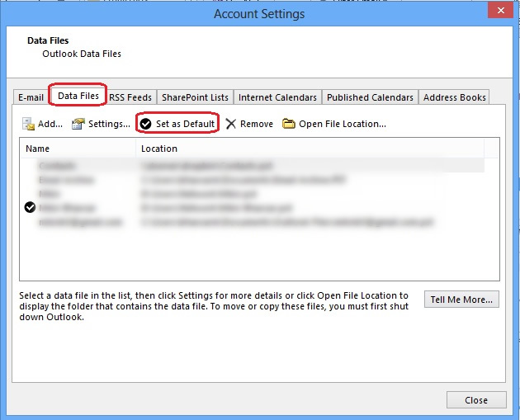
Task: Click the Add data file envelope icon
Action: click(28, 124)
